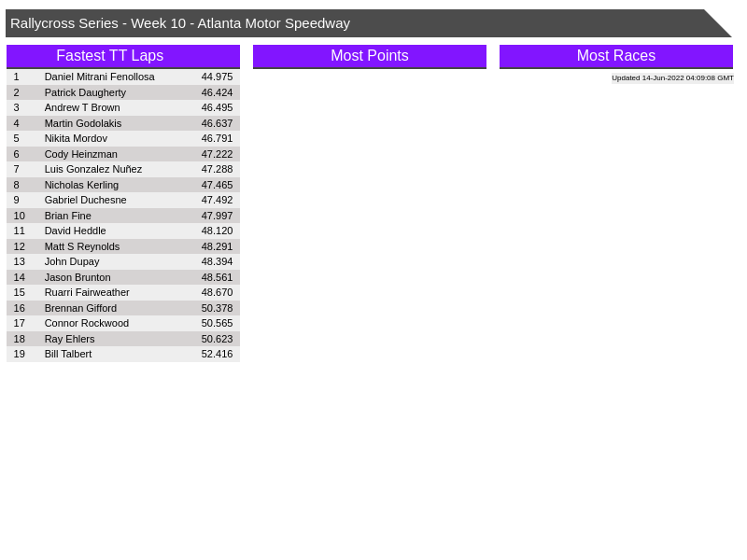Screen dimensions: 747x560
Task: Click Bill Talbert's lap time 52.416
Action: pos(217,354)
